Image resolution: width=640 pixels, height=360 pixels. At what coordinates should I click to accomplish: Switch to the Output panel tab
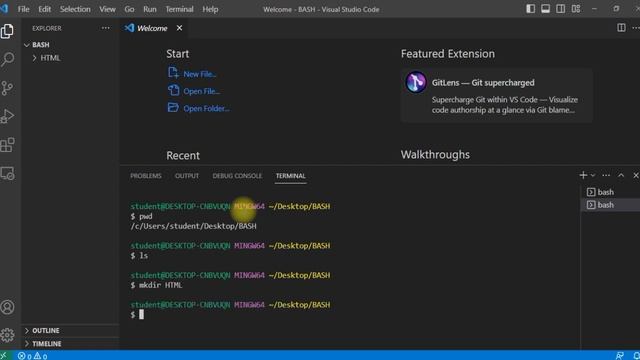pos(187,176)
